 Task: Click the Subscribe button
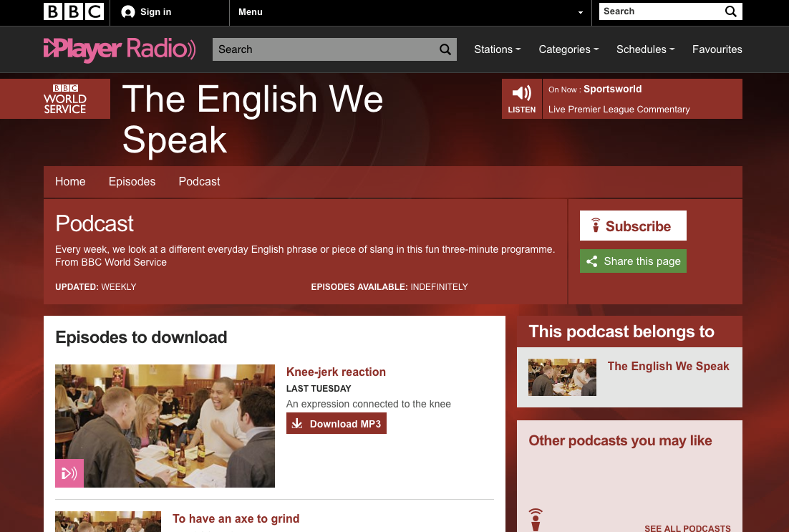click(633, 226)
